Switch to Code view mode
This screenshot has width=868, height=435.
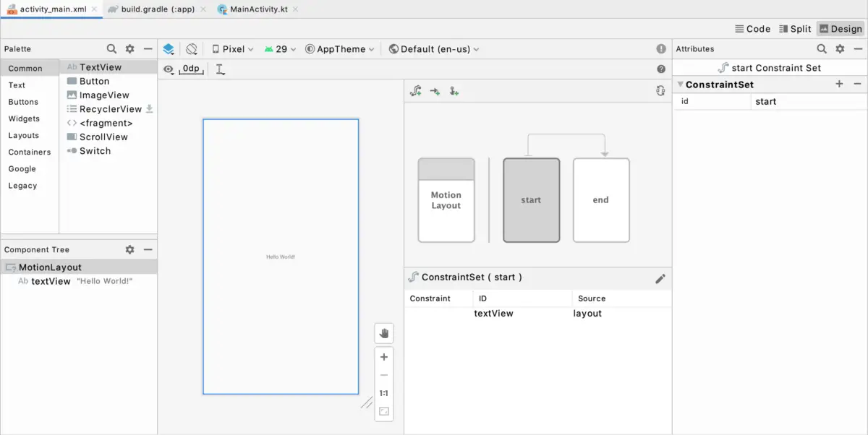coord(753,28)
